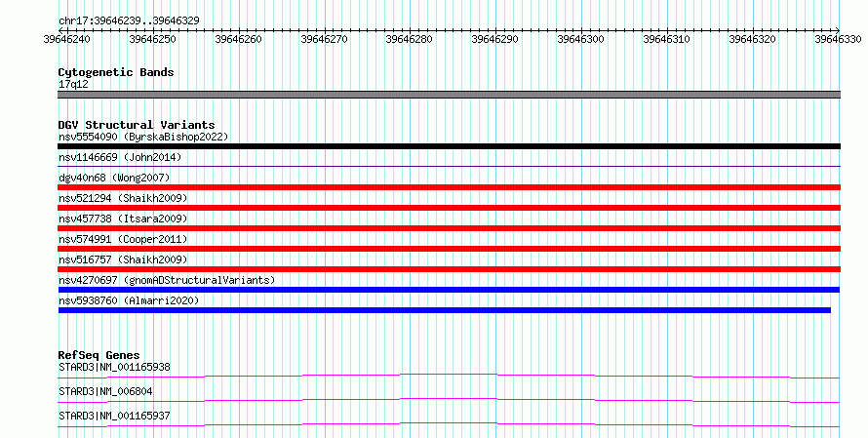868x438 pixels.
Task: Click ruler position 39646250
Action: pyautogui.click(x=153, y=39)
